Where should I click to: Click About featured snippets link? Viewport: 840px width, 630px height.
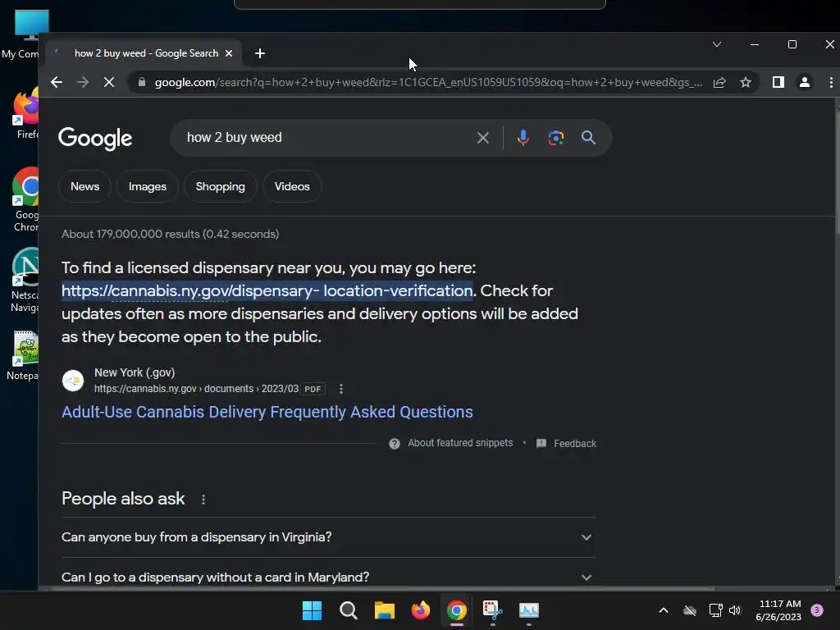pos(460,443)
